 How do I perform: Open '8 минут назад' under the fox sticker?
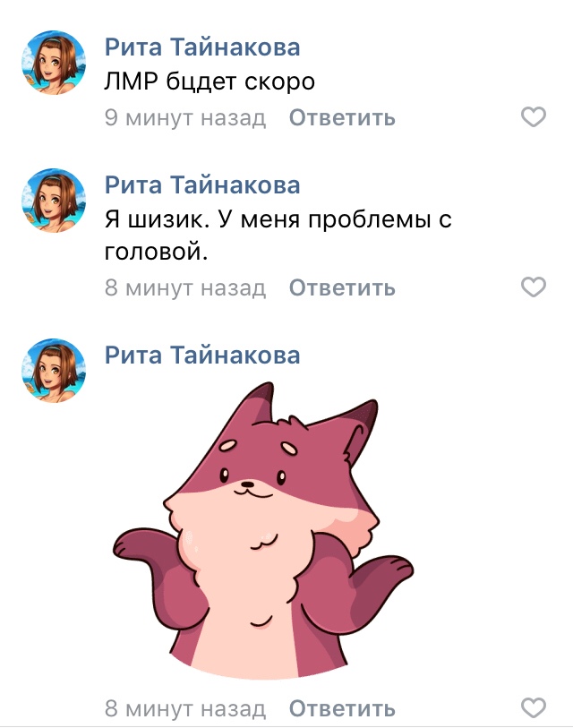point(185,708)
